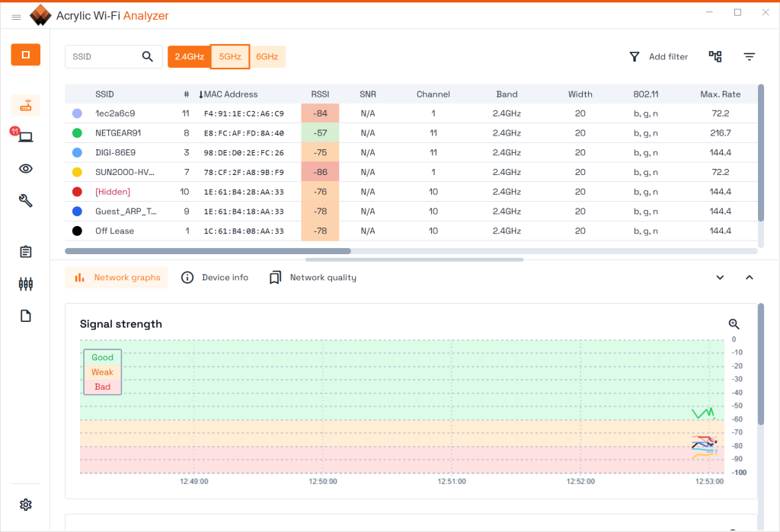Viewport: 780px width, 532px height.
Task: Open the laptop clients sidebar icon
Action: coord(26,137)
